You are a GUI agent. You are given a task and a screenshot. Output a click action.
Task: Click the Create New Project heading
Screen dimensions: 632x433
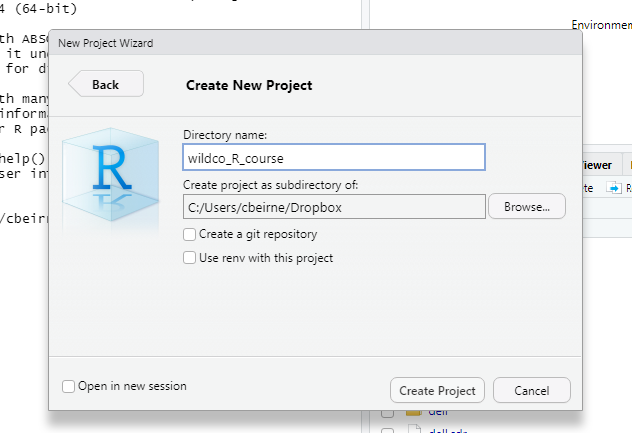tap(249, 85)
